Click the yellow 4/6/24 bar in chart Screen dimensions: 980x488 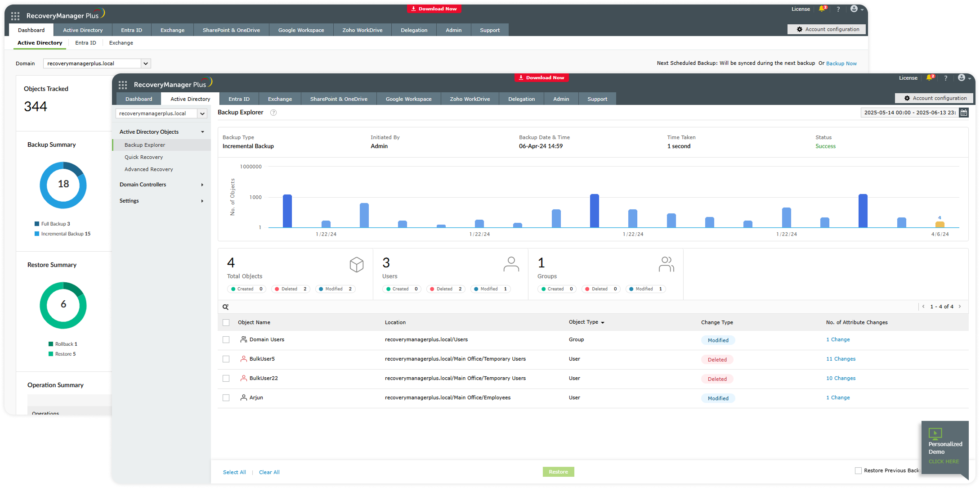pyautogui.click(x=940, y=224)
